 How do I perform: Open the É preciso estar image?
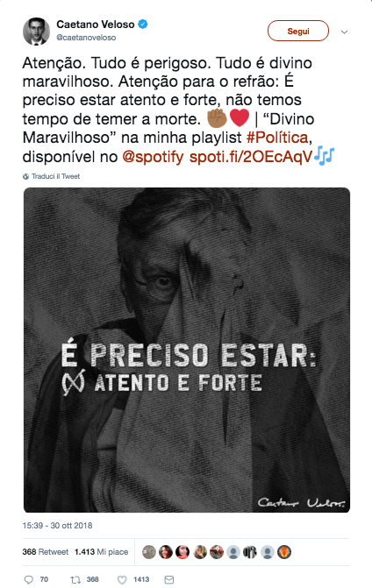[x=187, y=350]
